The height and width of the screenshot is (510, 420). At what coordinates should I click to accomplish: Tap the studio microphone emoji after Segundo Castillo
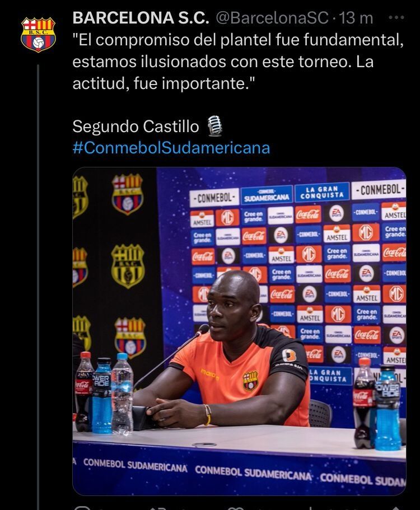click(x=214, y=126)
